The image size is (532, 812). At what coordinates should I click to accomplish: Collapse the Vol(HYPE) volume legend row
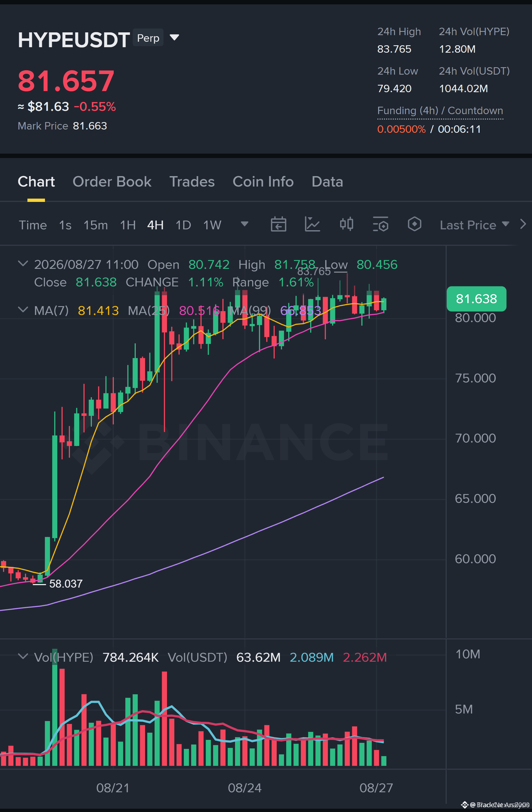click(23, 656)
